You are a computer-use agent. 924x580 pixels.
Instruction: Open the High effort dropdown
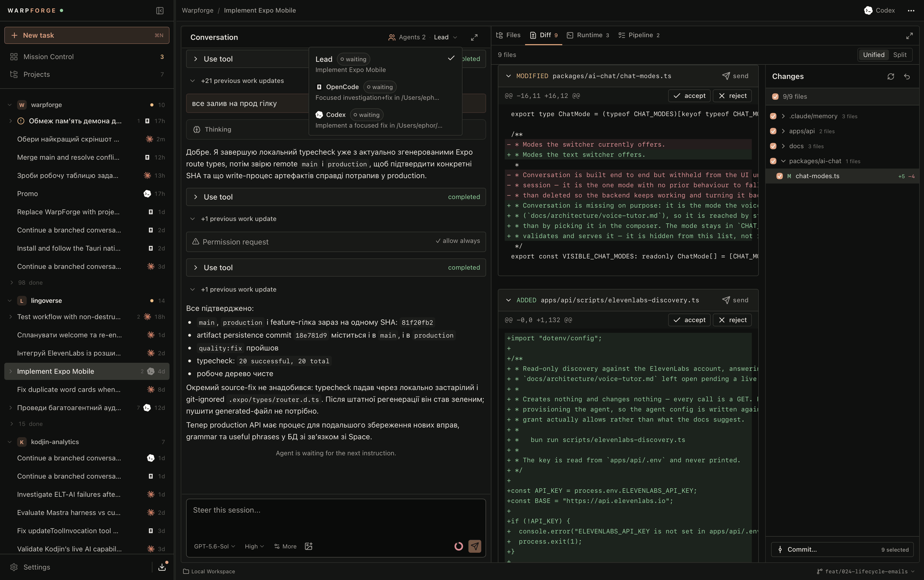coord(254,546)
